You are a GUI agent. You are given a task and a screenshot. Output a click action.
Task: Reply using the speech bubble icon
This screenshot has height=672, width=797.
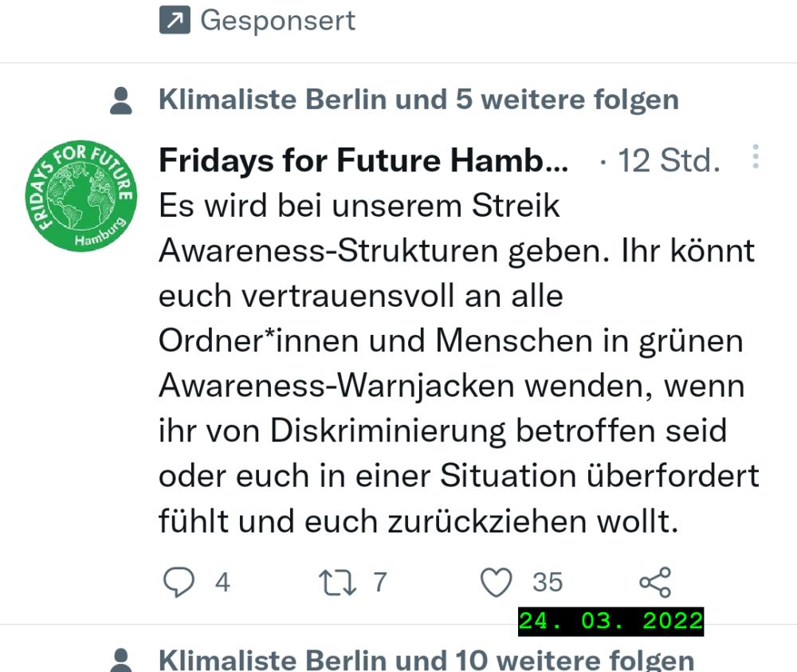coord(179,582)
